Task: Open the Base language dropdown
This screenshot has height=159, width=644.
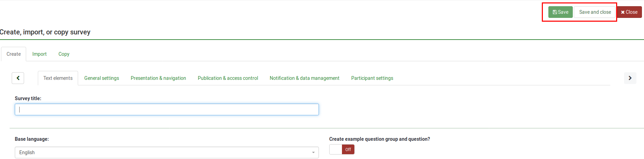Action: tap(167, 152)
